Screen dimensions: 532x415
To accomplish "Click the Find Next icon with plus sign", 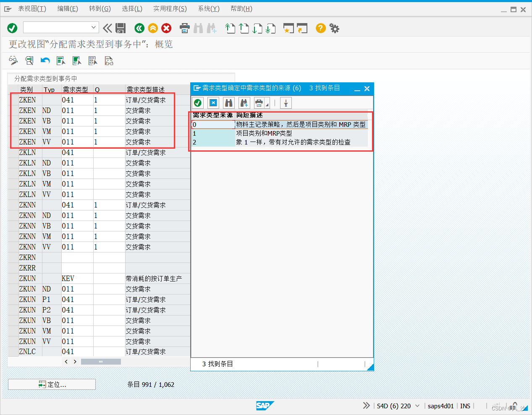I will click(212, 28).
